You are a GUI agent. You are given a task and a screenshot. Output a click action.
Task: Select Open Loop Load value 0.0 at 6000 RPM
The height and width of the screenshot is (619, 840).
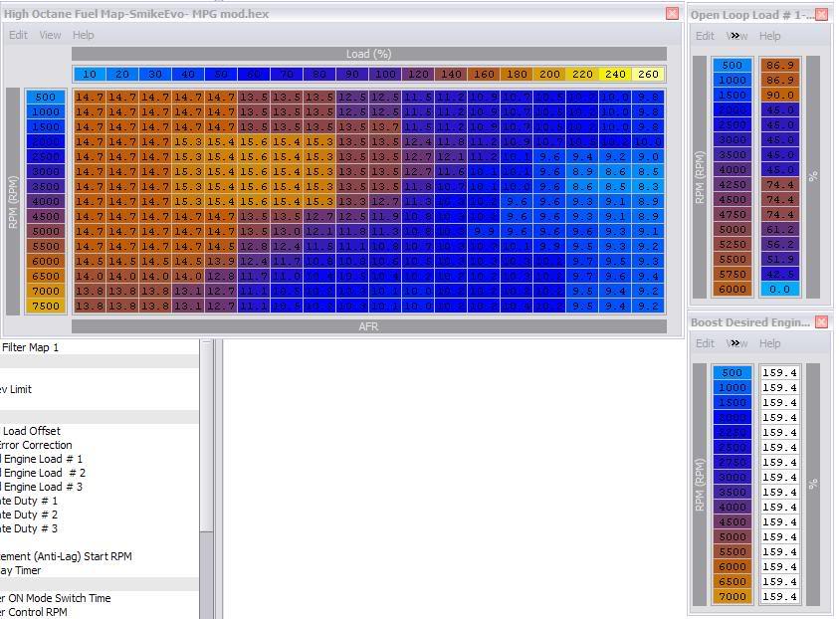click(780, 290)
